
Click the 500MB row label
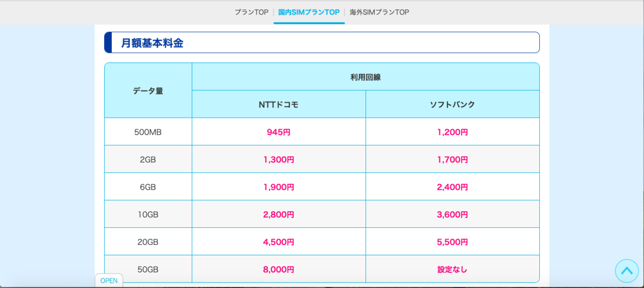pyautogui.click(x=148, y=132)
